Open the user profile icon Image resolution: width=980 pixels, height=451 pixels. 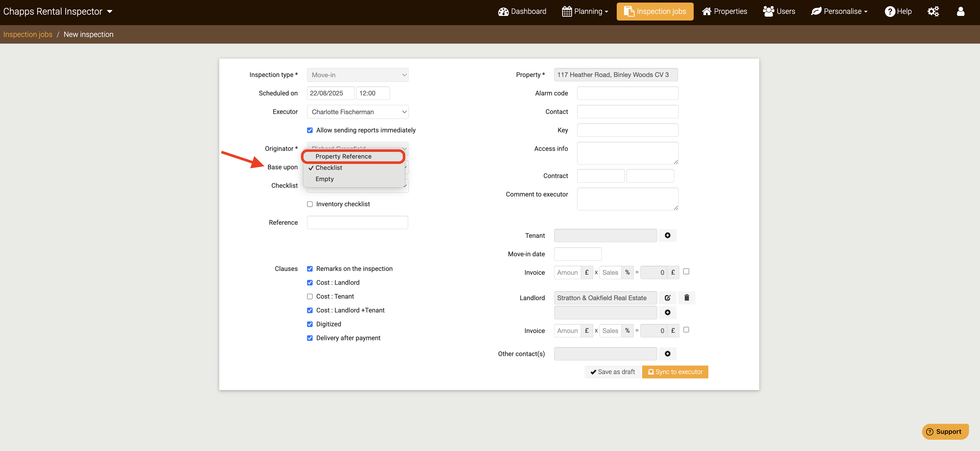960,12
